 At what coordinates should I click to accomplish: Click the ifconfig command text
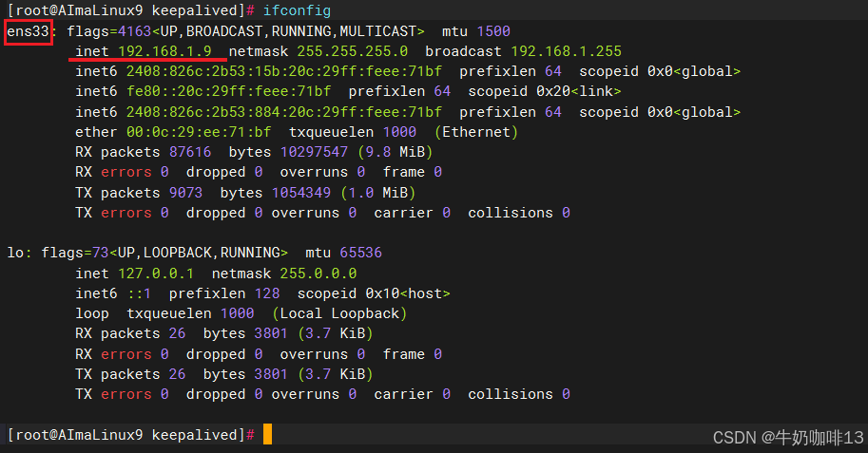pyautogui.click(x=297, y=10)
